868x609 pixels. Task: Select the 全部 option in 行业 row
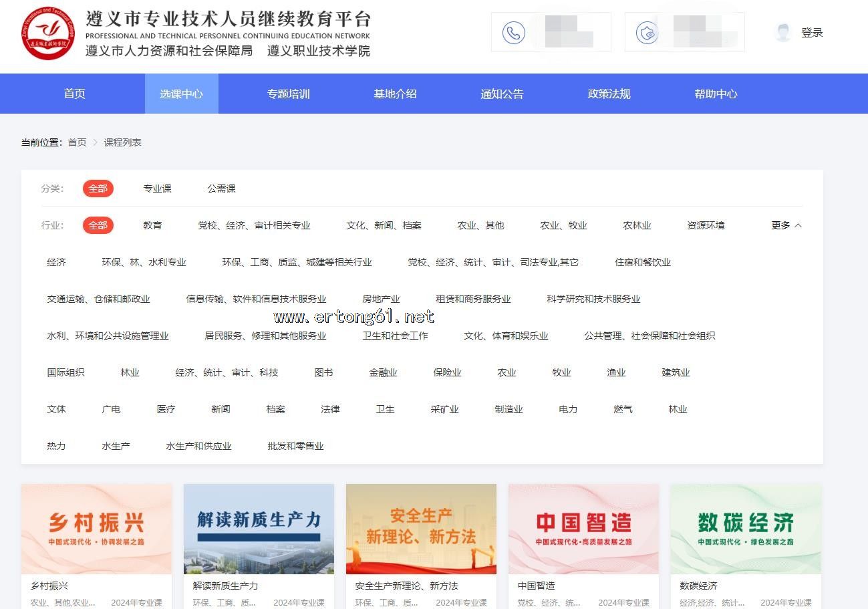point(98,225)
